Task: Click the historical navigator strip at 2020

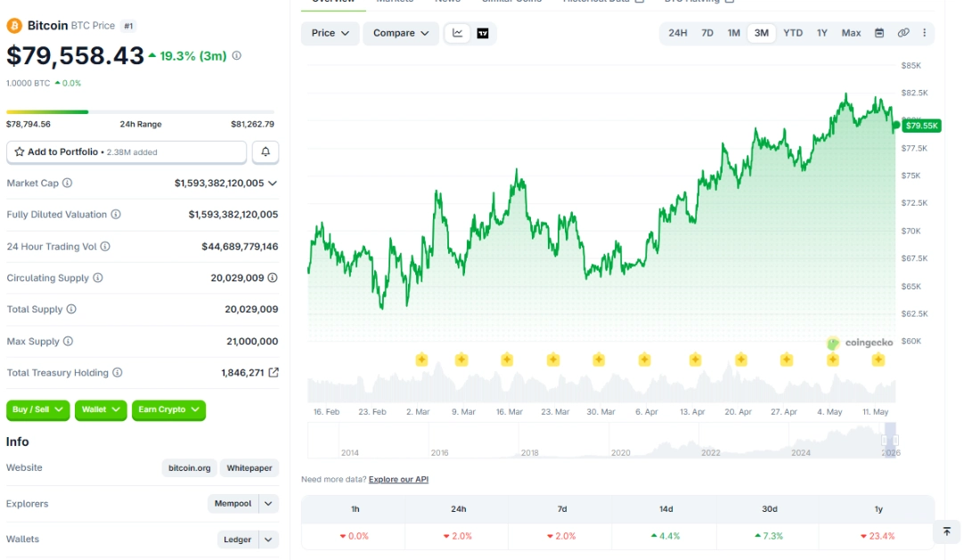Action: click(620, 452)
